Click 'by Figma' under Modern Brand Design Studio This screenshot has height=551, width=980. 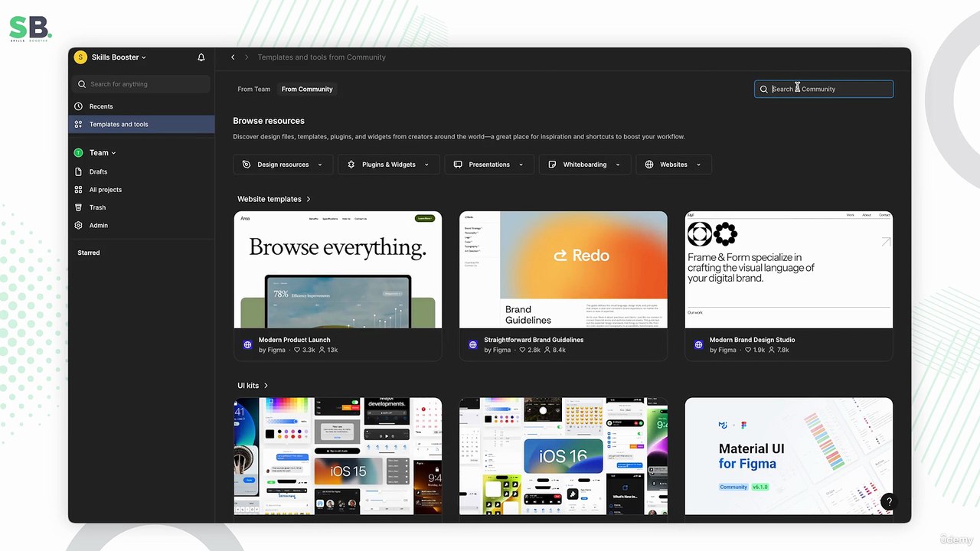723,350
